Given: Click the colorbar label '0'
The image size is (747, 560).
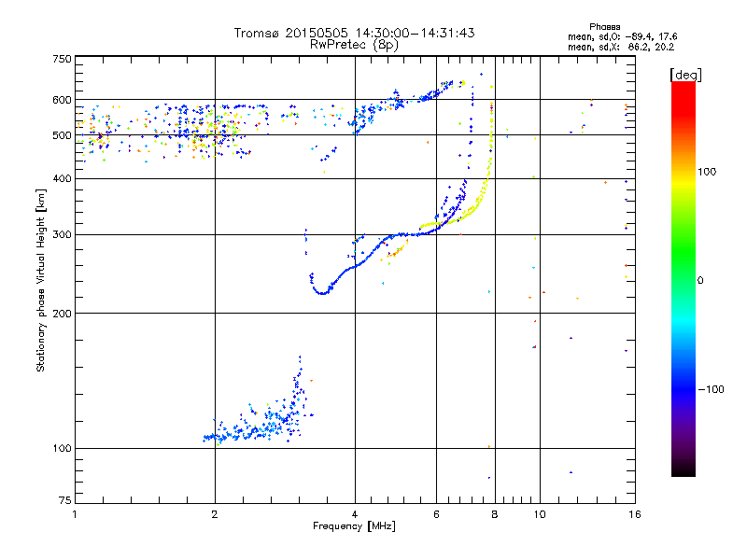Looking at the screenshot, I should [700, 281].
